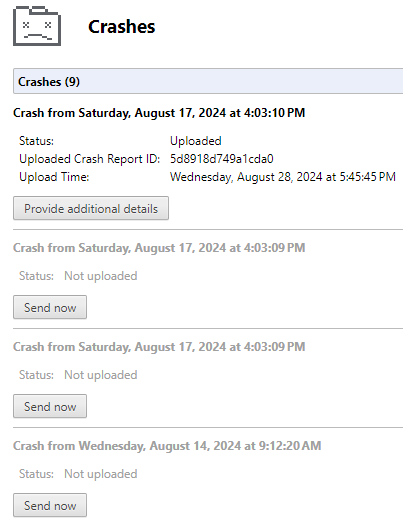
Task: Click the "Uploaded Crash Report ID:" label
Action: (90, 159)
